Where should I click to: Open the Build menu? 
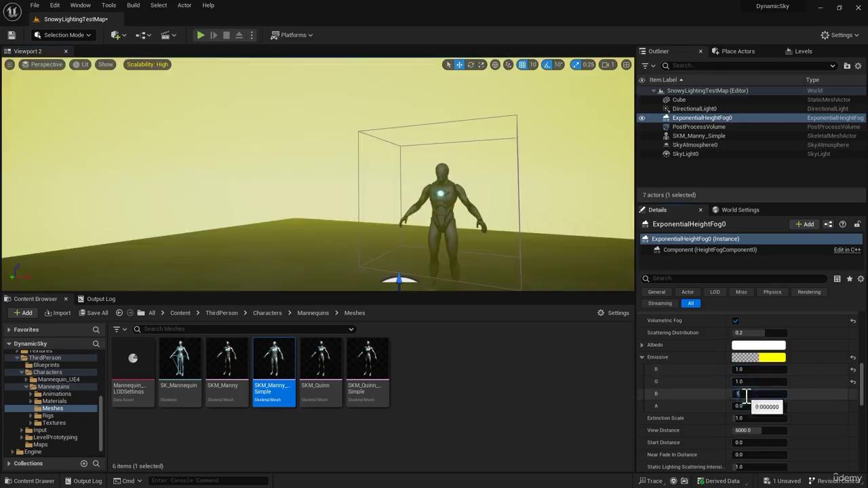click(133, 5)
